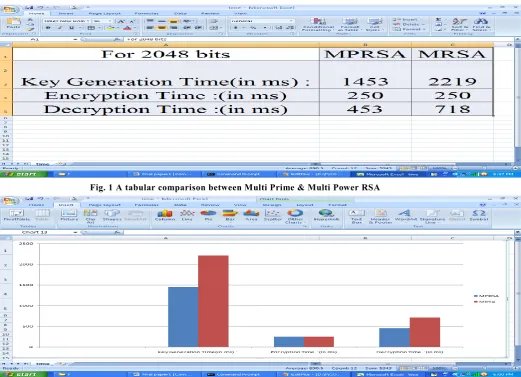Click Signature Line in lower ribbon
Image resolution: width=521 pixels, height=377 pixels.
[x=432, y=216]
